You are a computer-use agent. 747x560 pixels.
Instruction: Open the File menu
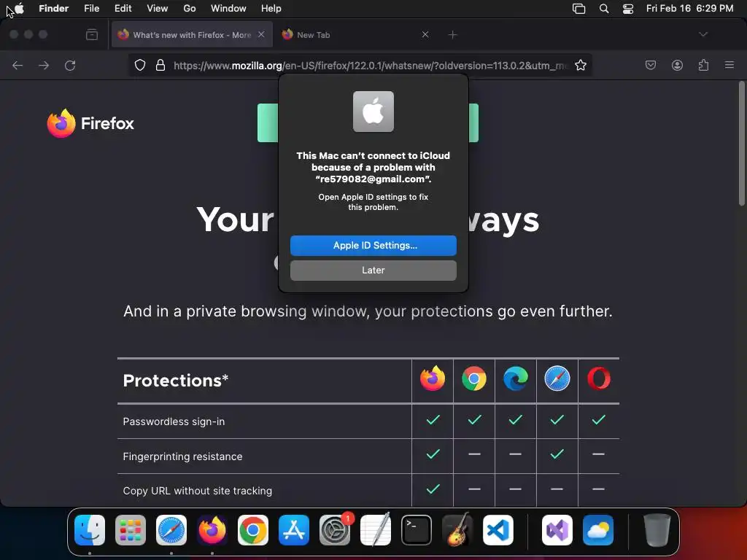[91, 8]
